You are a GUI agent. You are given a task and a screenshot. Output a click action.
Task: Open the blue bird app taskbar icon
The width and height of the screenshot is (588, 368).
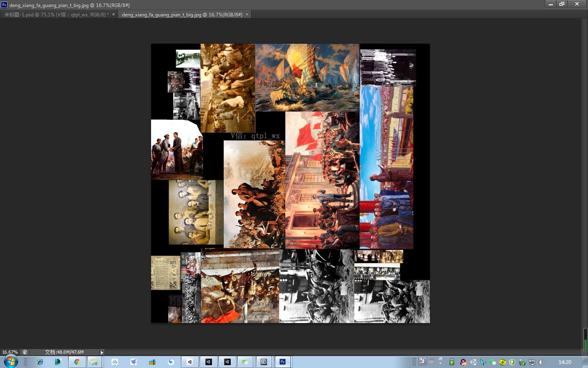[134, 362]
